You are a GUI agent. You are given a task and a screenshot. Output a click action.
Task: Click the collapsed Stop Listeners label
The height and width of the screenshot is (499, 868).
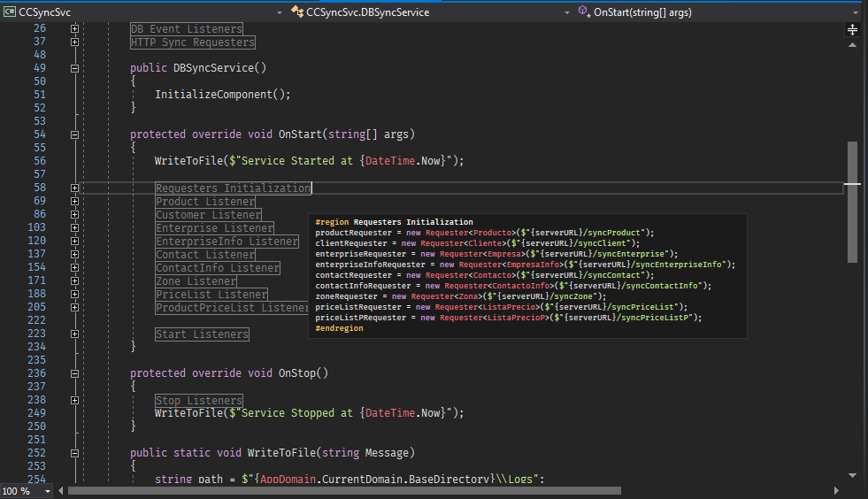pos(199,401)
